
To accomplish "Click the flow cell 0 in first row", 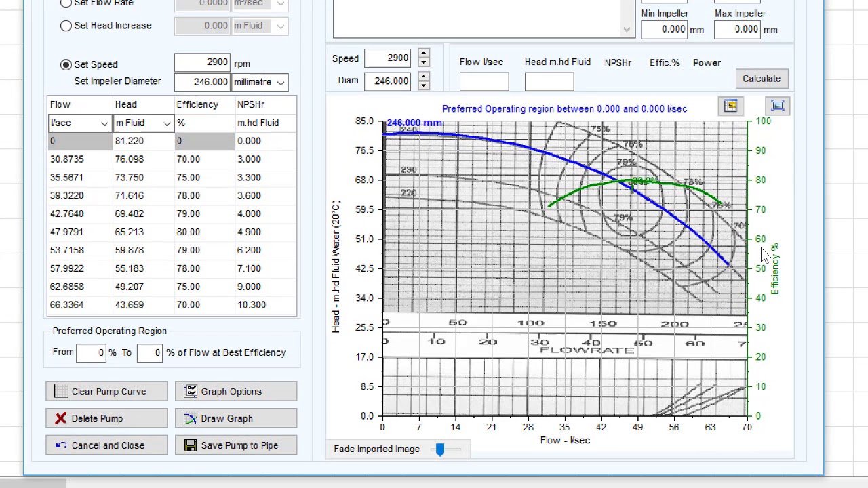I will point(79,141).
